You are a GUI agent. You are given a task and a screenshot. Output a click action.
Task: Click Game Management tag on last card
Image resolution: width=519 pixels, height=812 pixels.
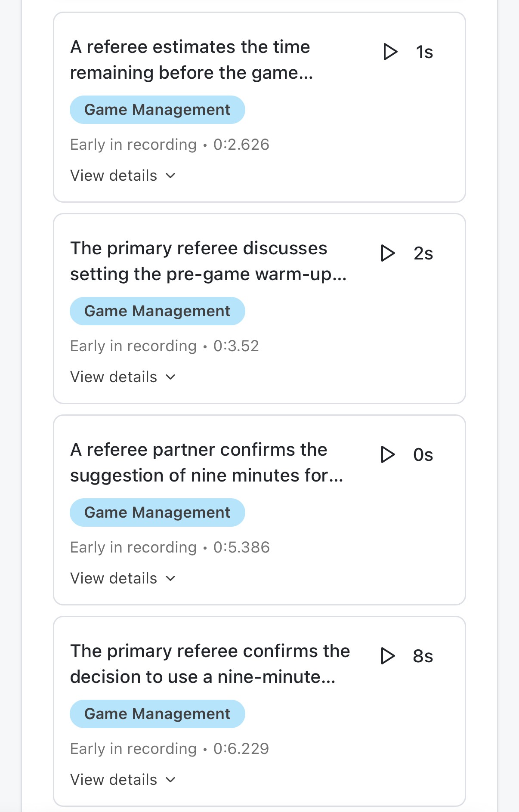pos(157,714)
